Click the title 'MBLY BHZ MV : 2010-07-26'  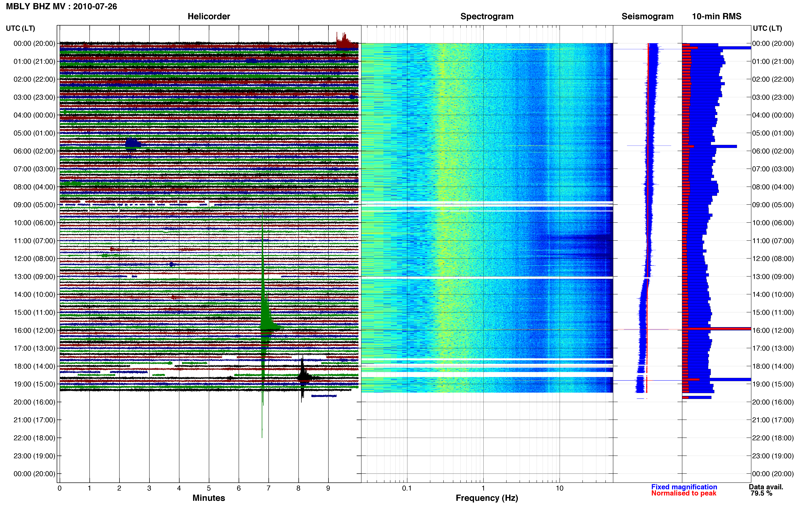pos(61,6)
